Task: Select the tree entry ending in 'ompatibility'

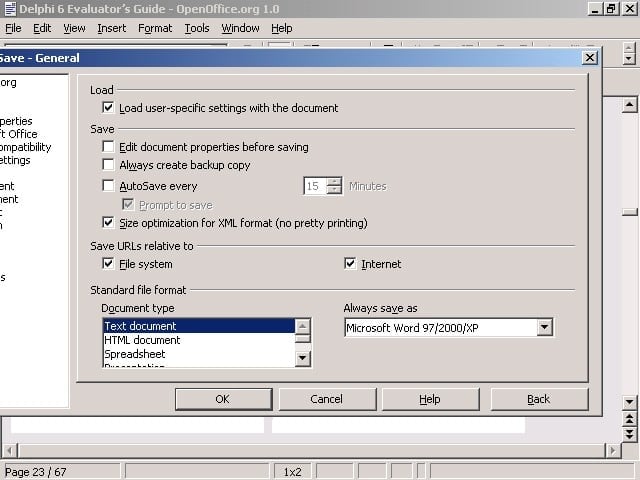Action: click(25, 147)
